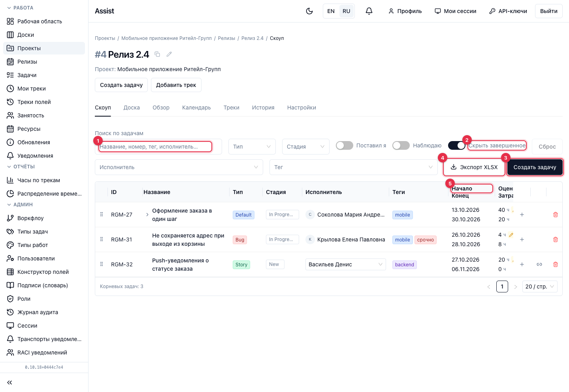Screen dimensions: 569x392
Task: Click the pencil icon beside Релиз 2.4 title
Action: coord(169,54)
